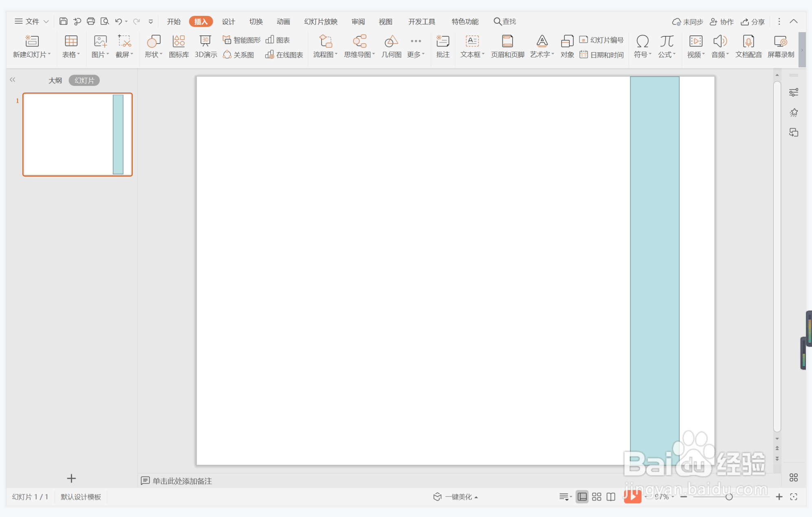Screen dimensions: 812x517
Task: Open 页眉和页脚 header and footer
Action: pos(507,46)
